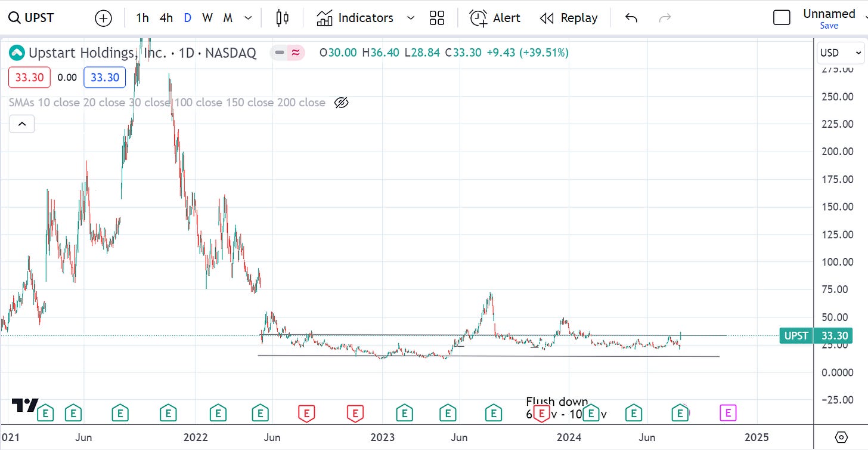Image resolution: width=868 pixels, height=450 pixels.
Task: Open the Indicators dialog
Action: coord(355,18)
